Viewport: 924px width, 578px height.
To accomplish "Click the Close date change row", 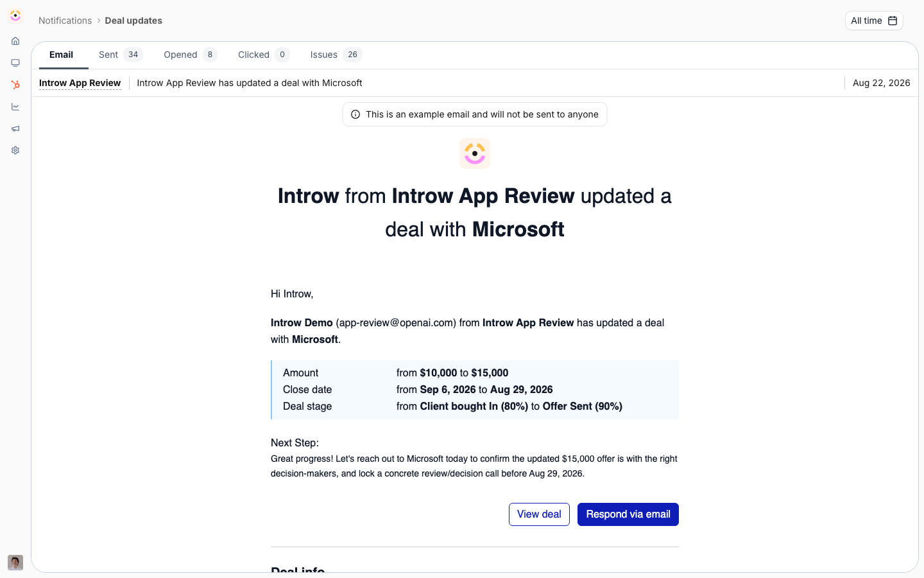I will point(475,390).
